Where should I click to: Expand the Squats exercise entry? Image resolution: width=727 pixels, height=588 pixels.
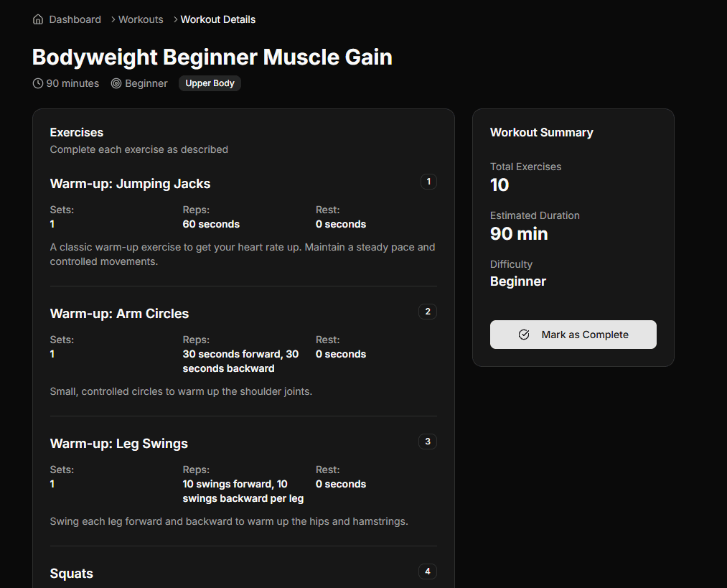pos(71,573)
